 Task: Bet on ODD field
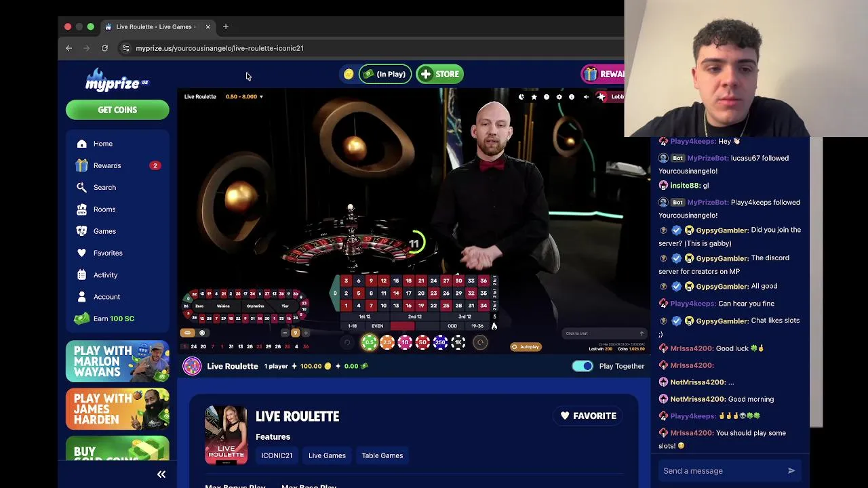coord(452,326)
